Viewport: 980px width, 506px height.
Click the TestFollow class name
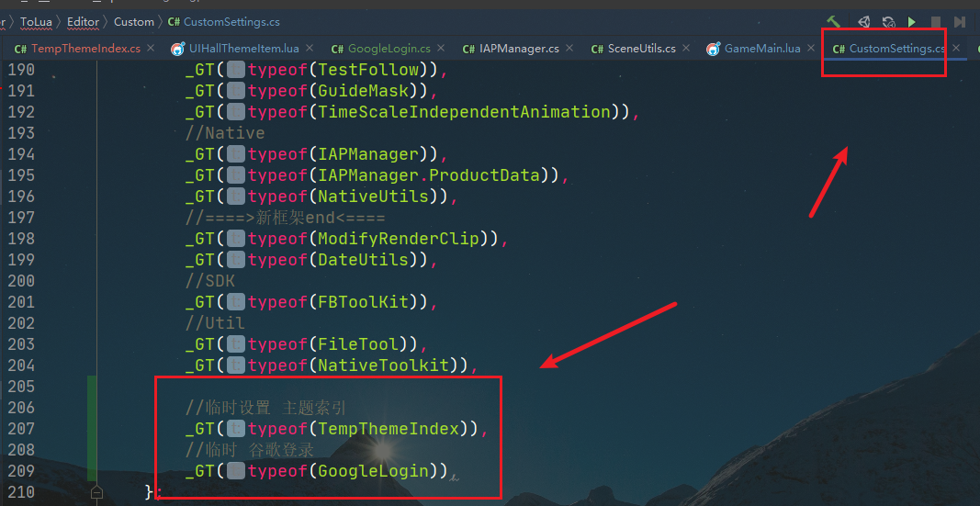(368, 70)
